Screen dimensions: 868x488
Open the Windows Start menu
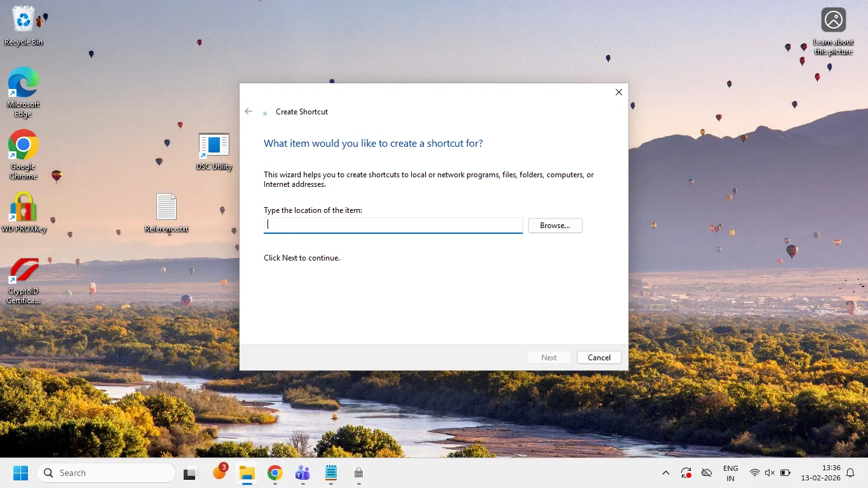(21, 473)
